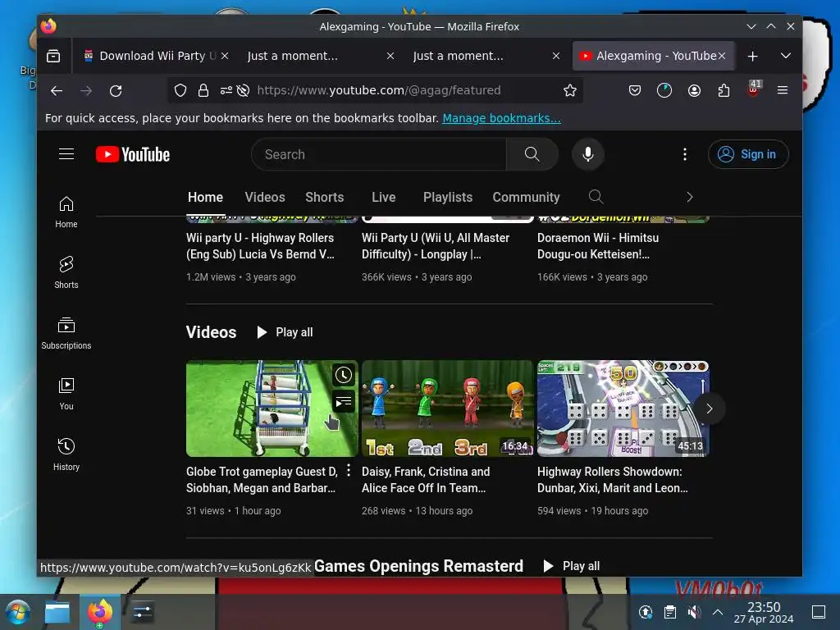The image size is (840, 630).
Task: Expand hidden system tray icons arrow
Action: pos(718,612)
